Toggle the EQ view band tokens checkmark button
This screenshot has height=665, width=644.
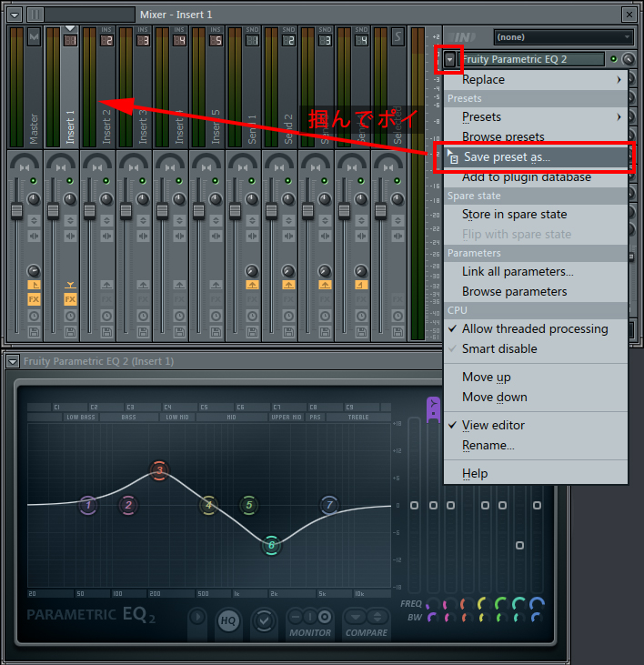tap(264, 621)
